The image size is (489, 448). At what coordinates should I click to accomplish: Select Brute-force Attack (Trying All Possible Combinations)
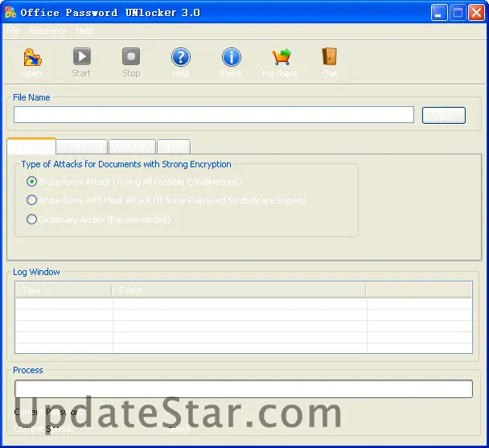31,182
